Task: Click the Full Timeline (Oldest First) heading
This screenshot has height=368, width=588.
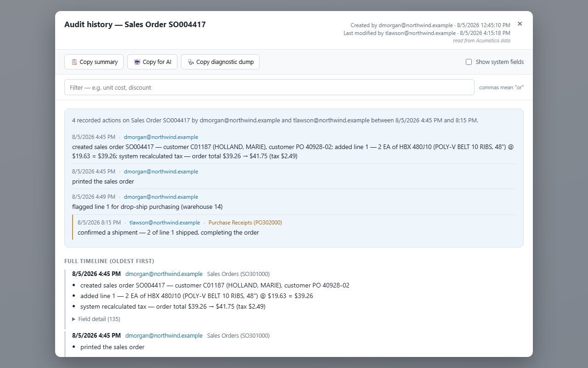Action: (x=109, y=261)
